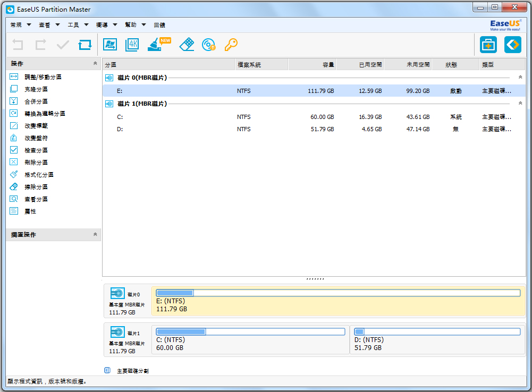The image size is (532, 392).
Task: Select 格式化分區 operation
Action: point(39,175)
